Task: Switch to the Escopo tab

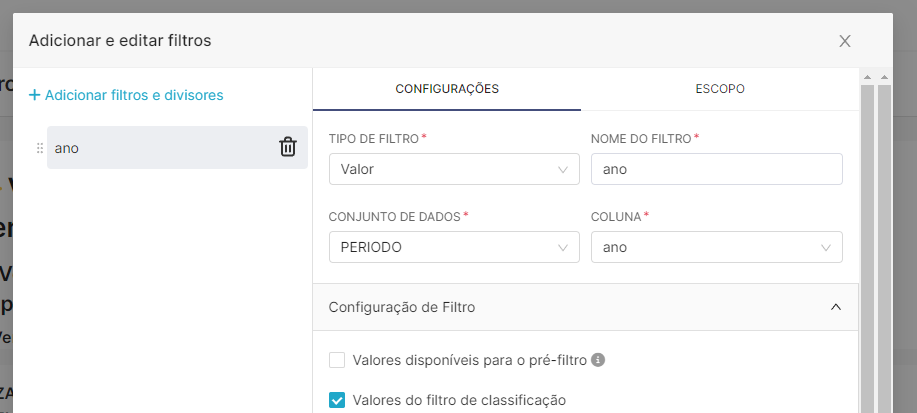Action: tap(719, 89)
